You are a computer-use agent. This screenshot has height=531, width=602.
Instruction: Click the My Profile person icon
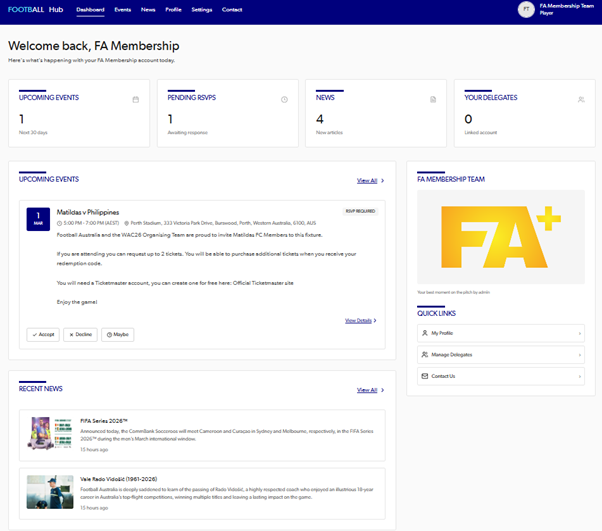click(425, 333)
